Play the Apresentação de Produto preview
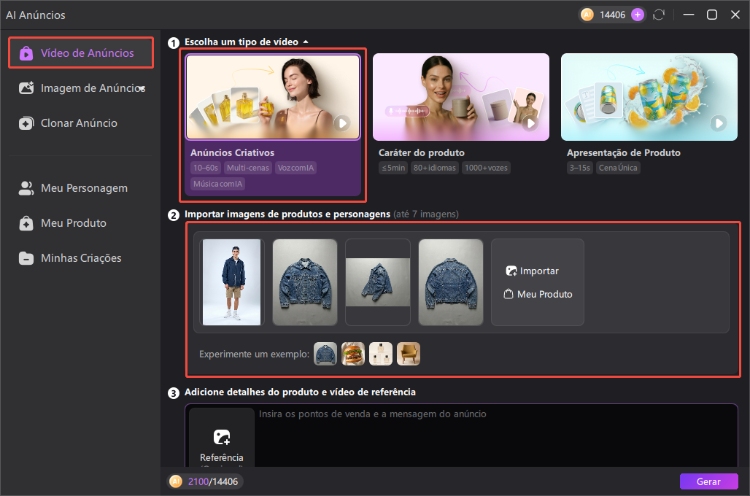The height and width of the screenshot is (496, 750). click(x=718, y=123)
